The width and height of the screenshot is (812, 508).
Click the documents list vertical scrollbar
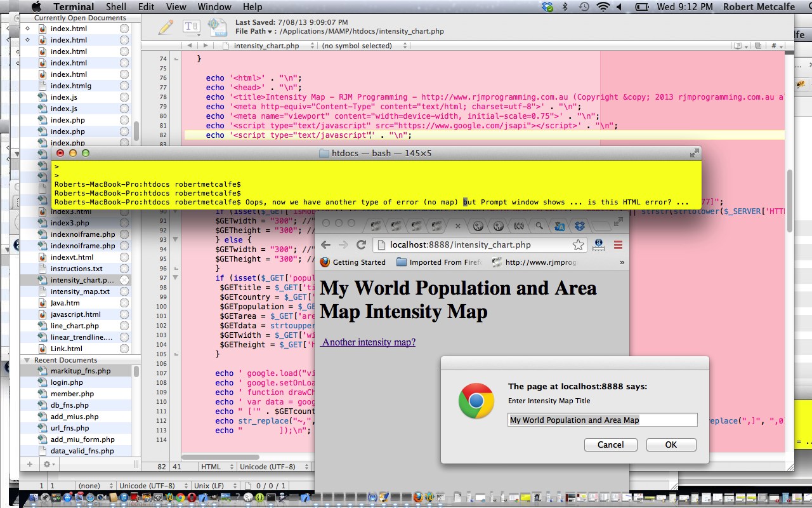[x=136, y=131]
